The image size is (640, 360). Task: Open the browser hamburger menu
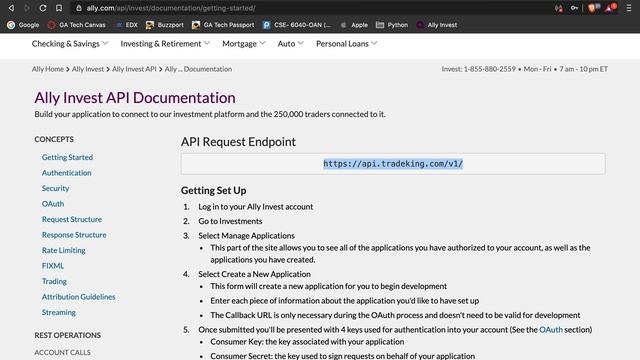[x=629, y=8]
